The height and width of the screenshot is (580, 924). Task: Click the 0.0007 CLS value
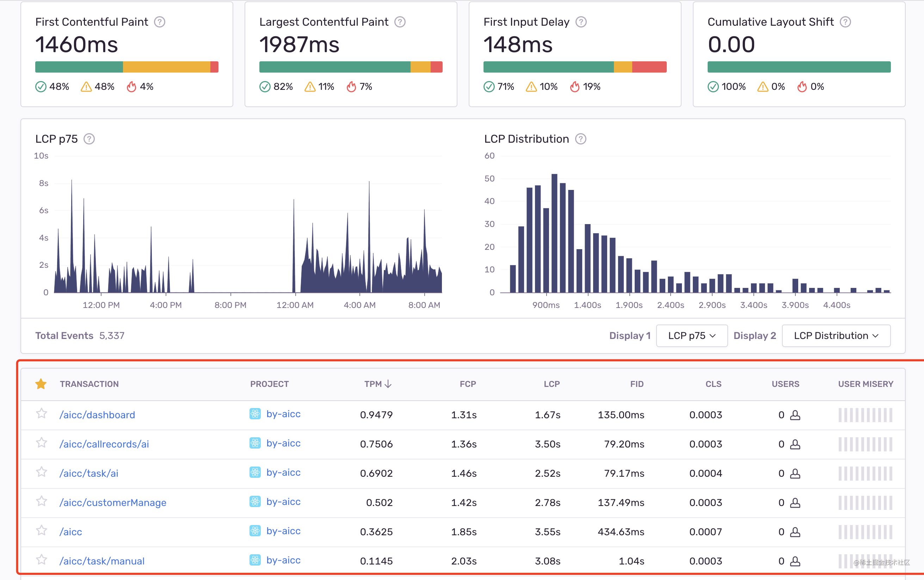coord(706,532)
